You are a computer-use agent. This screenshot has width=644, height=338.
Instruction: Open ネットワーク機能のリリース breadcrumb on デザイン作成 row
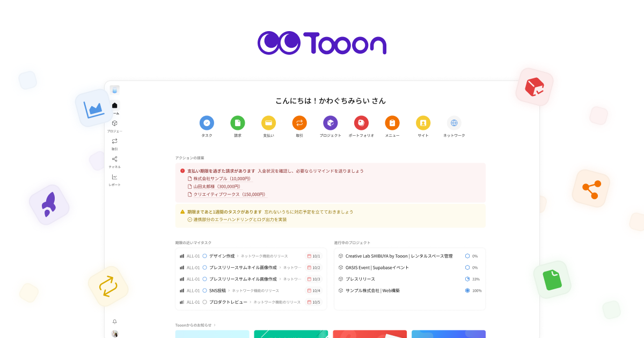pyautogui.click(x=264, y=256)
